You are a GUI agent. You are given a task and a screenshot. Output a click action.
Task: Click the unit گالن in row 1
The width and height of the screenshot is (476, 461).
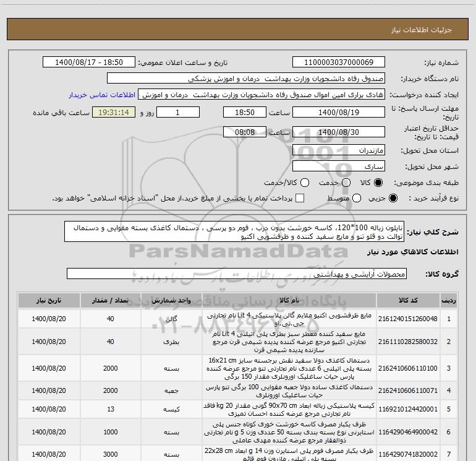171,319
